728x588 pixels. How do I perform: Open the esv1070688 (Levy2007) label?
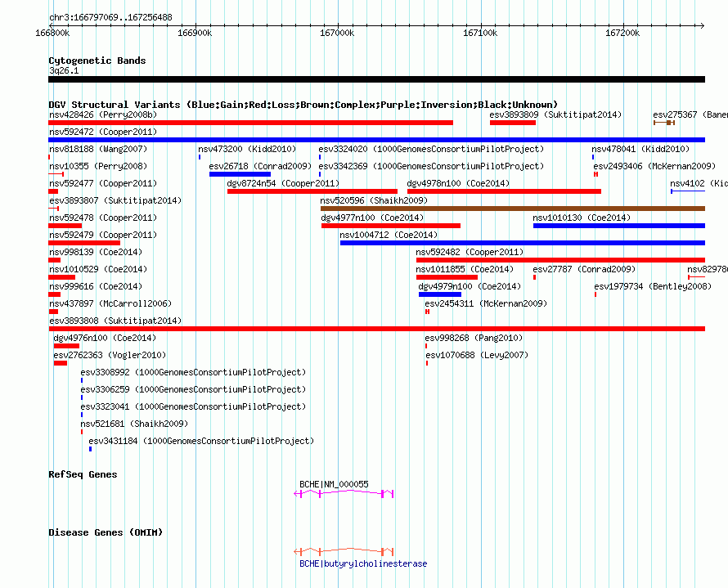477,355
